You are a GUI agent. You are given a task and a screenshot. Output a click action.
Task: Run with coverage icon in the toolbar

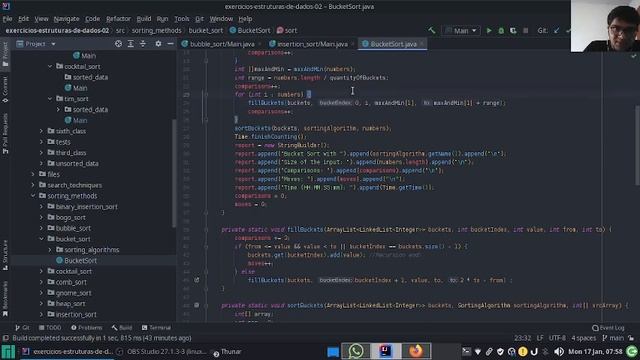pyautogui.click(x=513, y=31)
